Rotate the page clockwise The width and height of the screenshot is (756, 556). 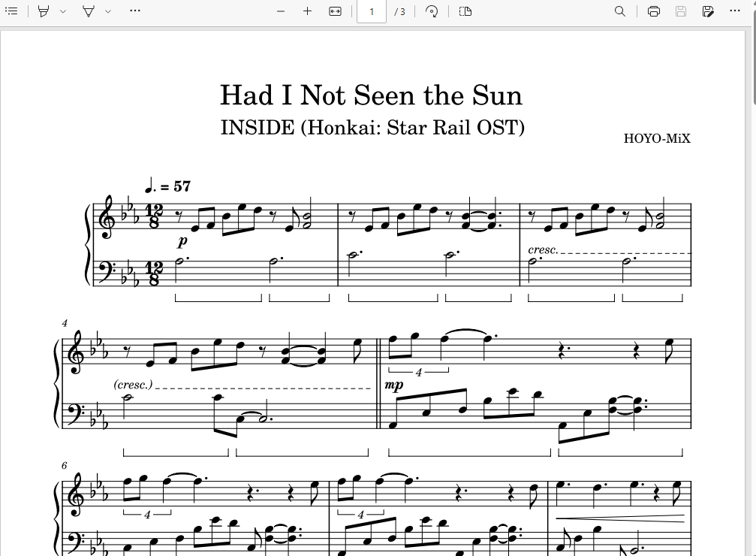click(432, 11)
